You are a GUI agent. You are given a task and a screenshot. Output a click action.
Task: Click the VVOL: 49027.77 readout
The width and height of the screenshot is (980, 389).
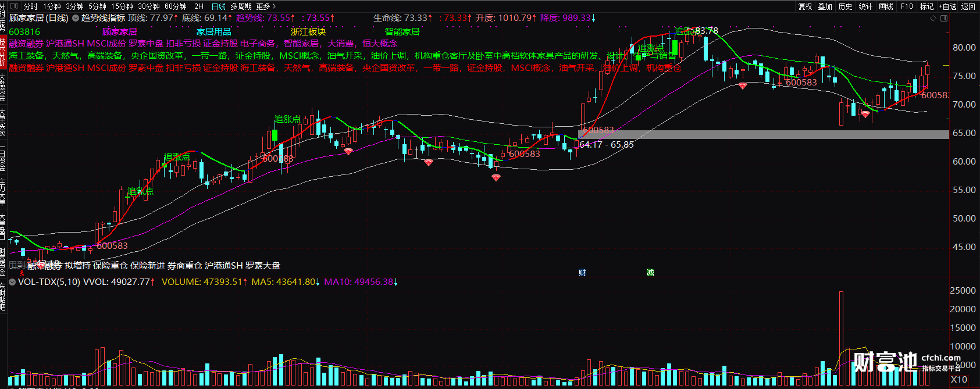click(119, 282)
